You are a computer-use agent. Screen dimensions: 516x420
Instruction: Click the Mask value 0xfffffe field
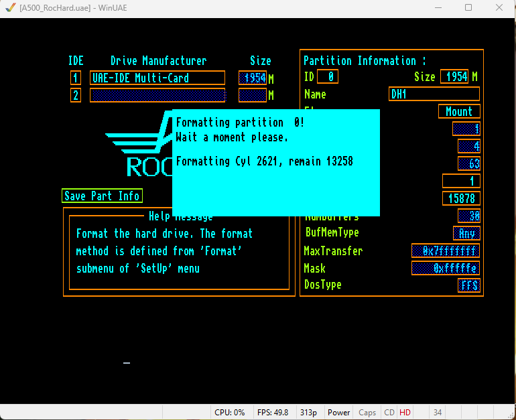446,268
